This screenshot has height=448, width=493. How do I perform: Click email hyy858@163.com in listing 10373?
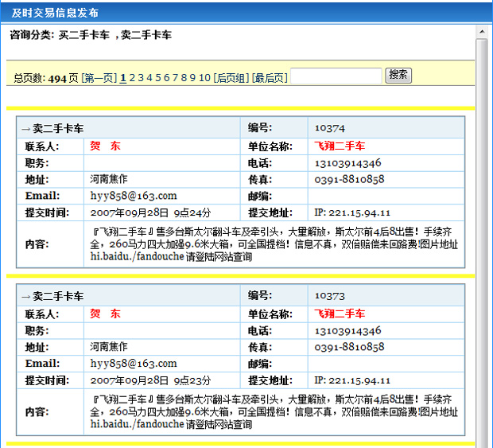133,364
